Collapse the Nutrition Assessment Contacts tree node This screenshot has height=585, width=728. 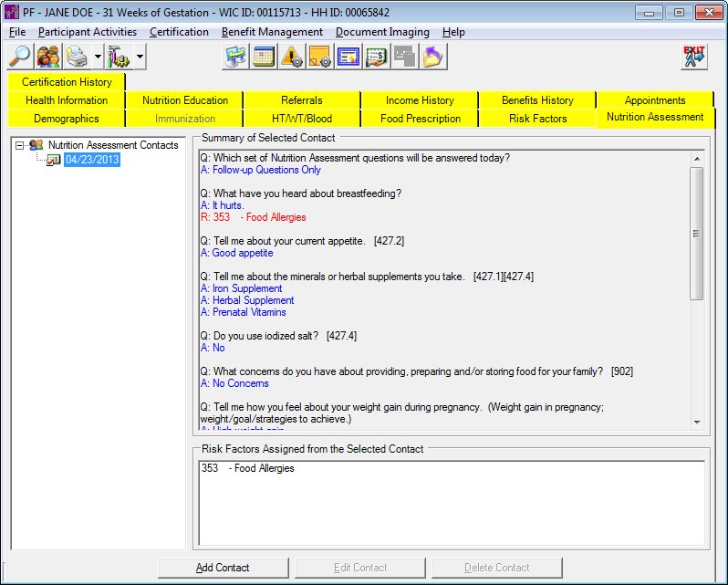19,145
